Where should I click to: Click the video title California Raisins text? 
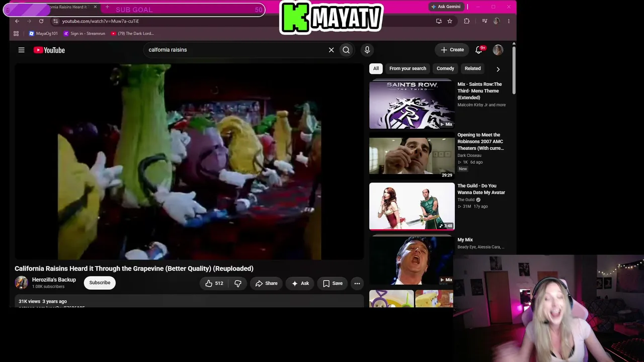134,268
